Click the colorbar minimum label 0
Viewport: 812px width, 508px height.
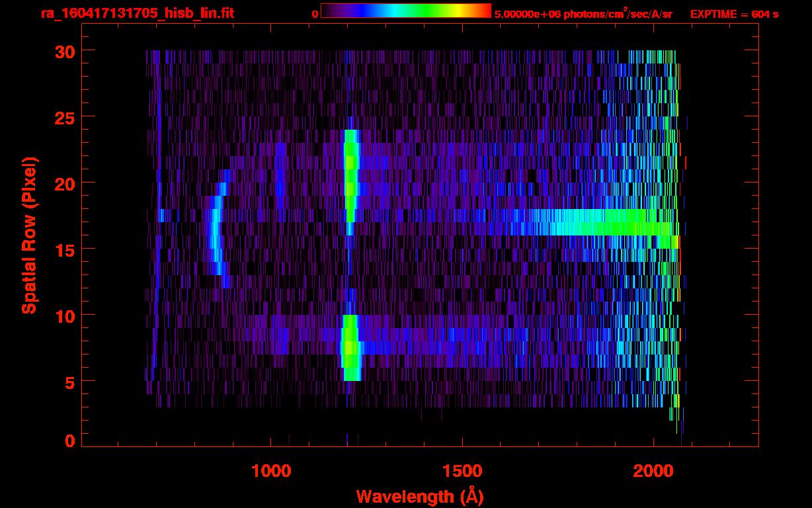(x=315, y=14)
